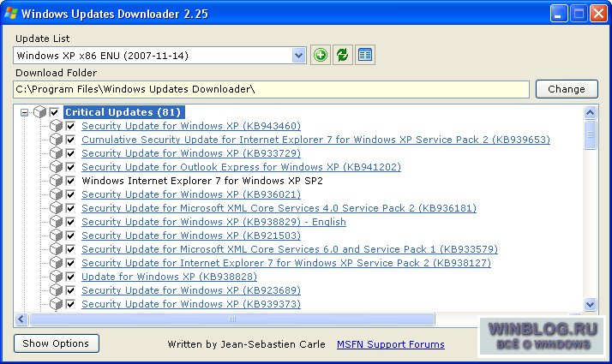Open XML Core Services 6.0 KB933579 link
This screenshot has height=364, width=612.
pos(290,249)
